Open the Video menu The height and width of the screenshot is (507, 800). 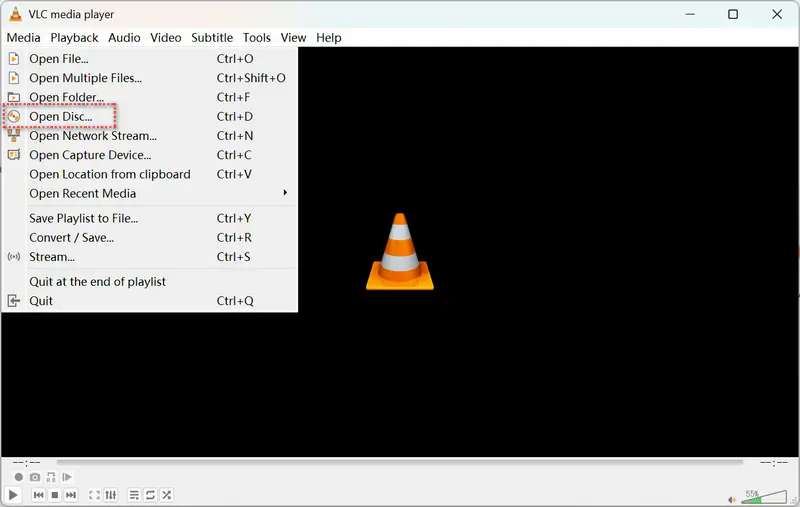166,38
